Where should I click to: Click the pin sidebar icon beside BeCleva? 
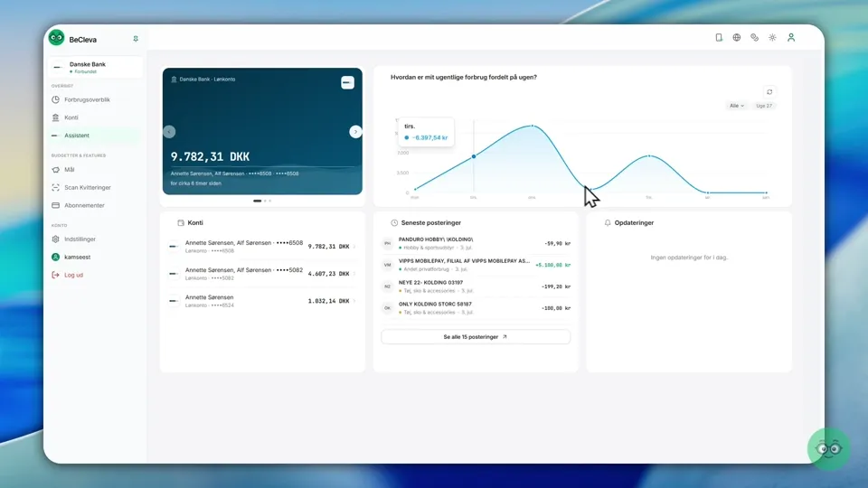(x=136, y=39)
